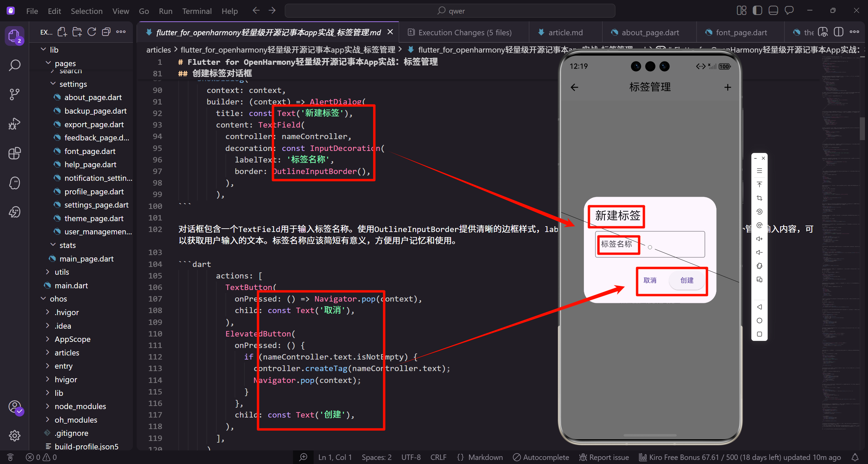Open theme_page.dart in the explorer tree
868x464 pixels.
tap(94, 218)
